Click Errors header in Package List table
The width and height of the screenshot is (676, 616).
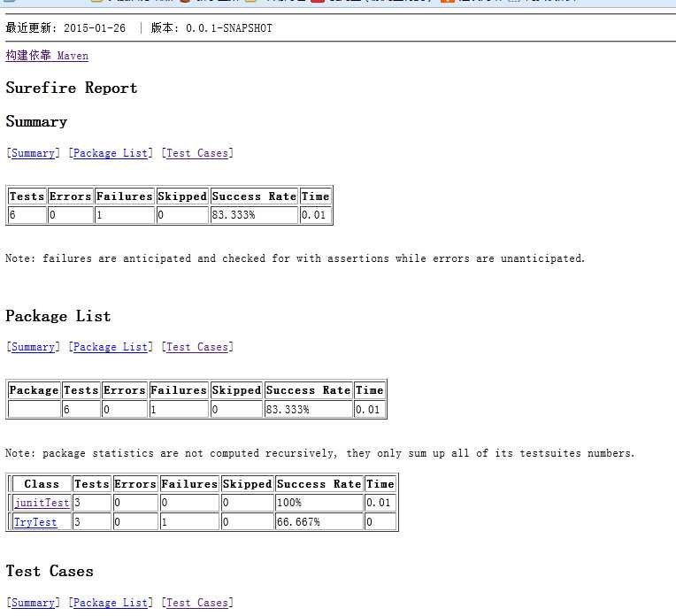pos(125,390)
